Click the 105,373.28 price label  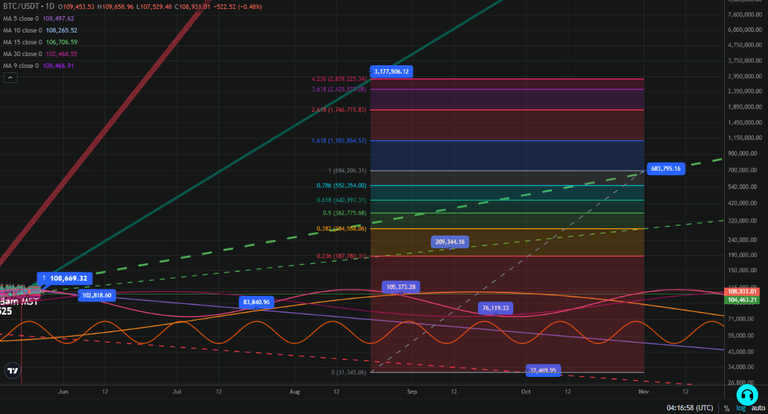401,287
